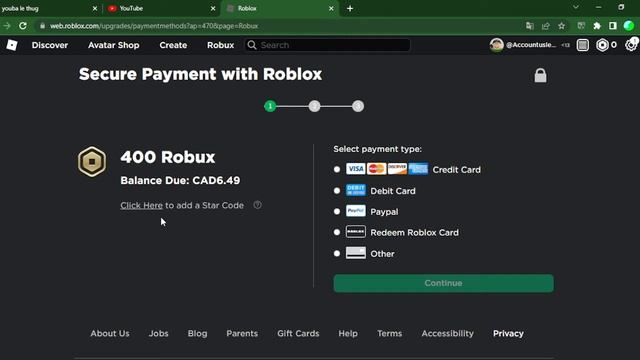Click the secure payment lock icon
The height and width of the screenshot is (360, 640).
pyautogui.click(x=540, y=75)
